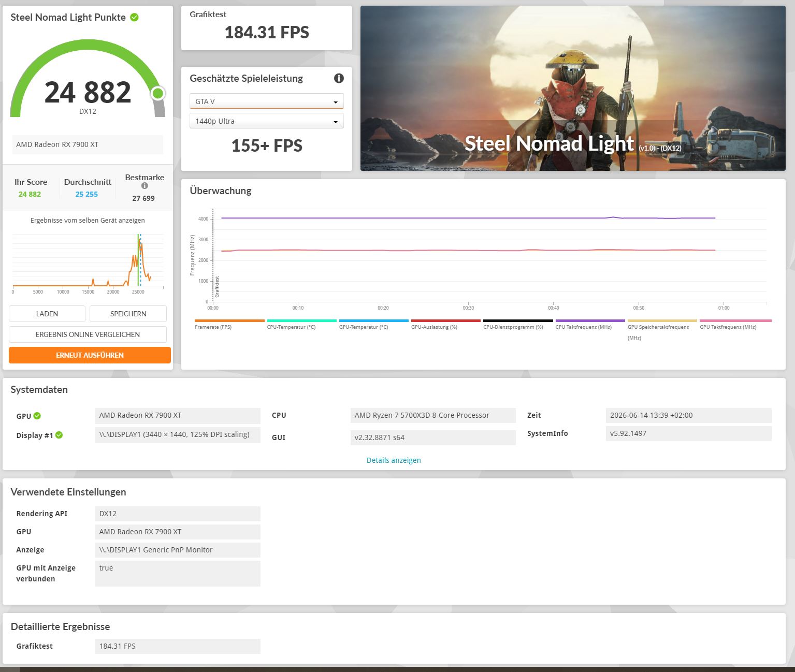The height and width of the screenshot is (672, 795).
Task: Click ERGEBNIS ONLINE VERGLEICHEN
Action: click(x=88, y=334)
